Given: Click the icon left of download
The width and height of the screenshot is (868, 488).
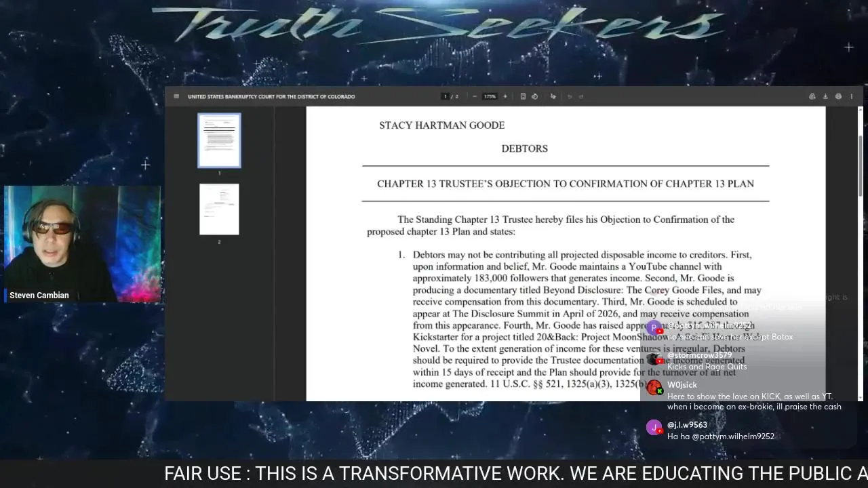Looking at the screenshot, I should (x=812, y=96).
